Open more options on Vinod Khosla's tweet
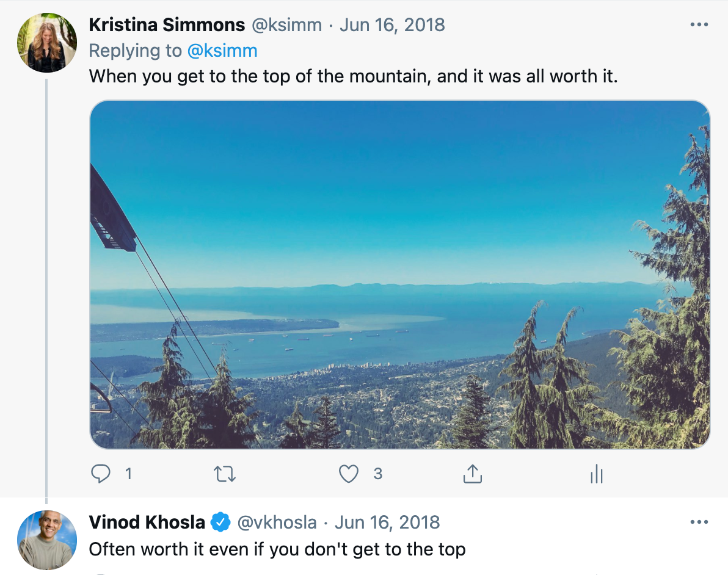 [699, 522]
